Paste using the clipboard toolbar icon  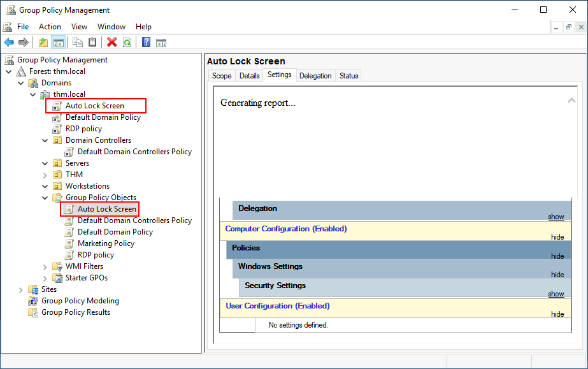(x=92, y=42)
